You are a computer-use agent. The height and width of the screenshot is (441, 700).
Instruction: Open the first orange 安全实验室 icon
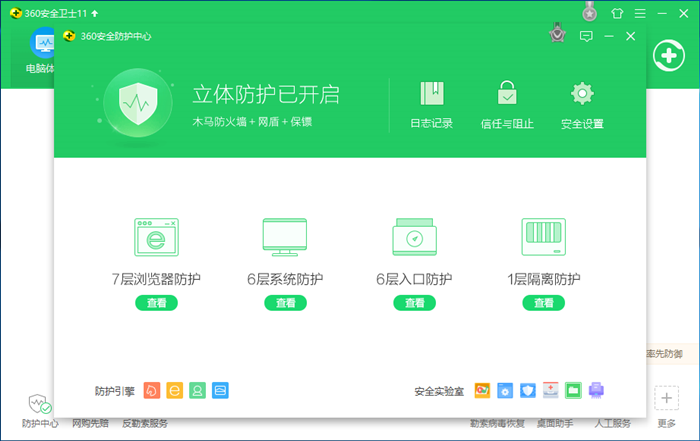click(482, 391)
